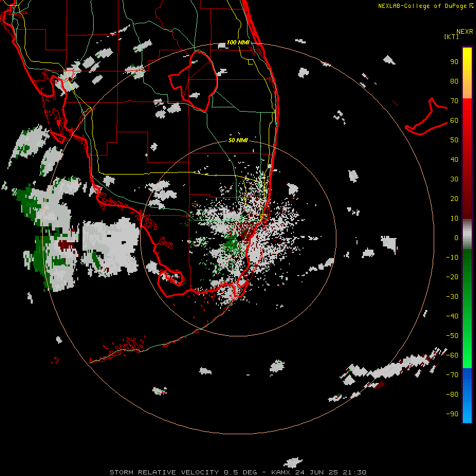Click the 70 value on color scale
The image size is (476, 476).
tap(454, 101)
